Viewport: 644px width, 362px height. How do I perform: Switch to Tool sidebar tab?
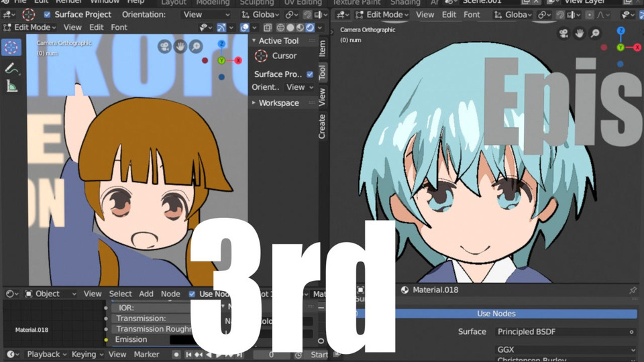tap(323, 72)
